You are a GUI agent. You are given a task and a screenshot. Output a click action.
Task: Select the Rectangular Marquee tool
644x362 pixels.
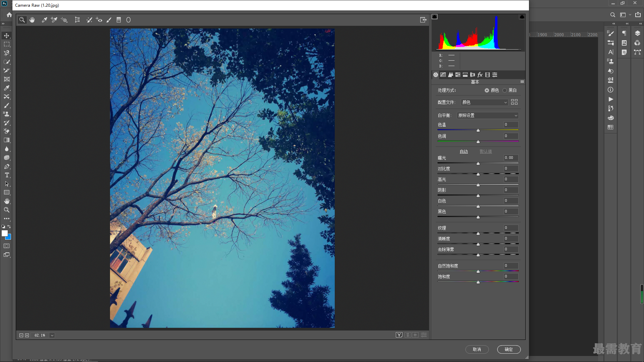click(x=7, y=44)
